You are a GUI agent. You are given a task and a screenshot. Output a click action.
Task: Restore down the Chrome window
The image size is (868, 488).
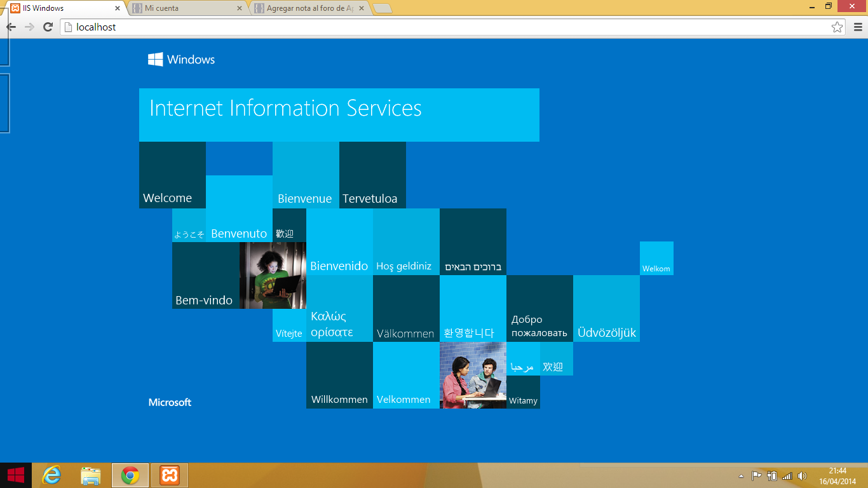pyautogui.click(x=829, y=6)
